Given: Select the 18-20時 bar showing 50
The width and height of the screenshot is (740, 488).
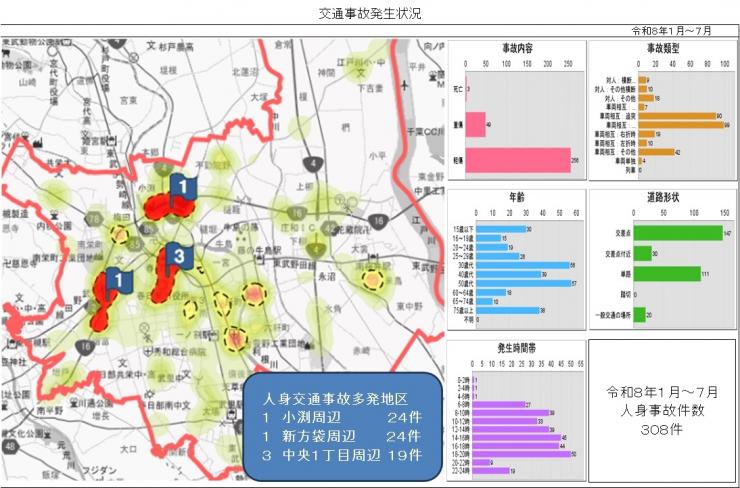Looking at the screenshot, I should [521, 454].
